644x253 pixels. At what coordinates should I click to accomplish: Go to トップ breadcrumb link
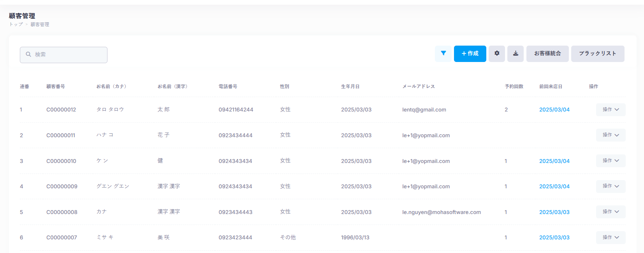[16, 24]
